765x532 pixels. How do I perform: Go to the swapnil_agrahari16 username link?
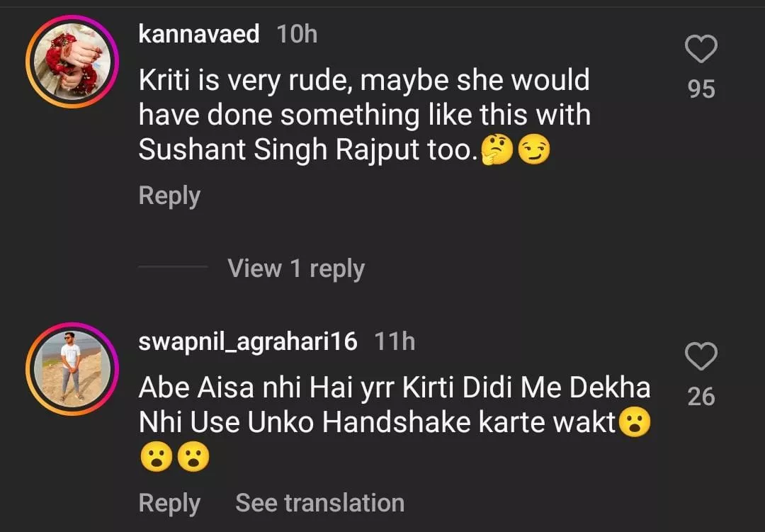coord(248,341)
